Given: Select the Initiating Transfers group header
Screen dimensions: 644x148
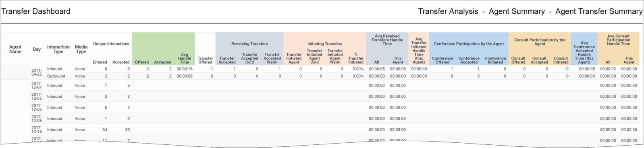Looking at the screenshot, I should (325, 44).
